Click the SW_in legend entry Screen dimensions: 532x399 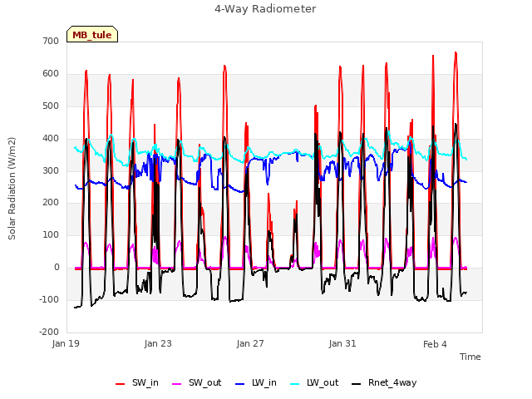(137, 382)
